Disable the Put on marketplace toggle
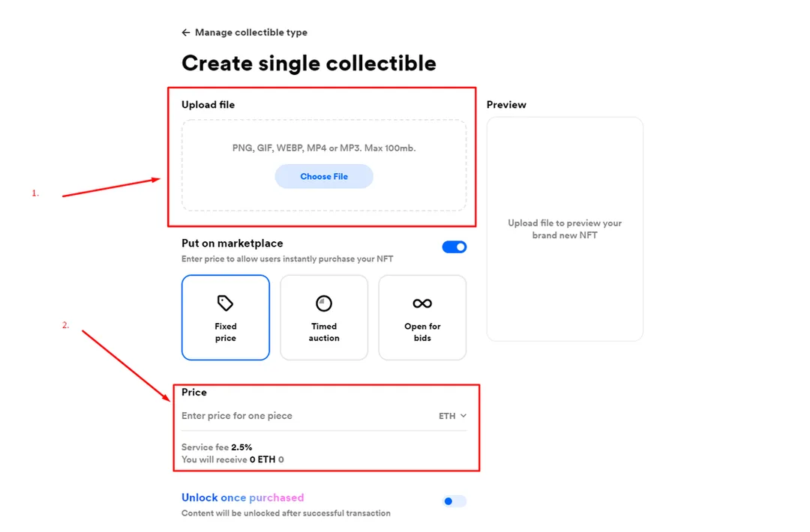This screenshot has height=532, width=810. click(x=454, y=247)
